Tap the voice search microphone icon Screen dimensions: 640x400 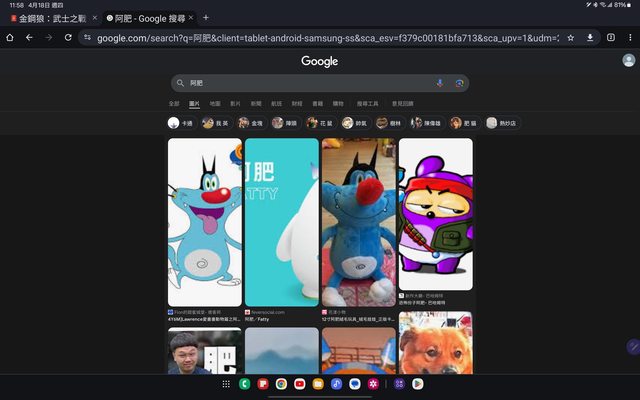pos(440,83)
